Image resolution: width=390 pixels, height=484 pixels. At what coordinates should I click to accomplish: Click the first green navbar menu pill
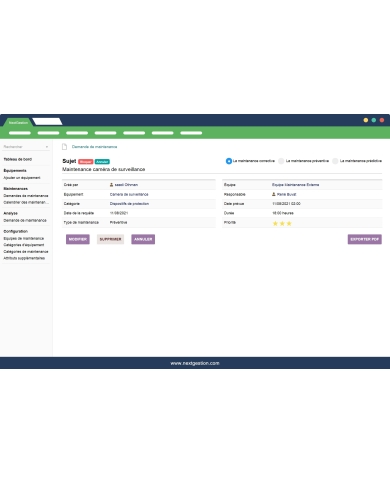click(20, 133)
